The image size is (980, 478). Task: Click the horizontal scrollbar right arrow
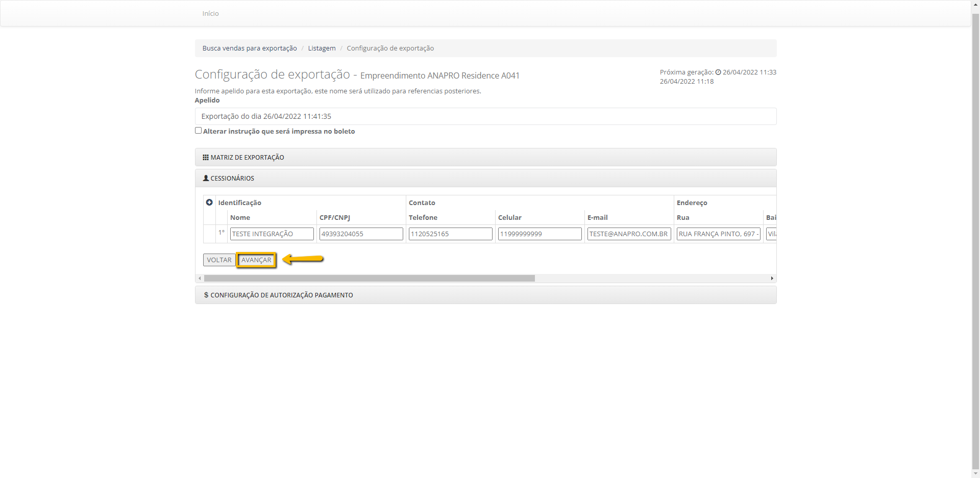tap(772, 279)
